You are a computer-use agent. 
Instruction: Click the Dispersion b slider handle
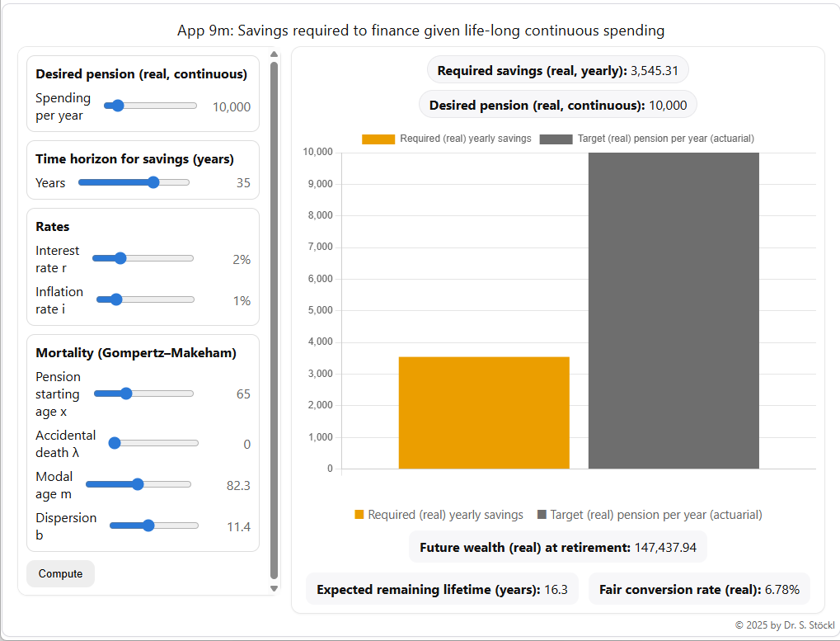coord(147,526)
